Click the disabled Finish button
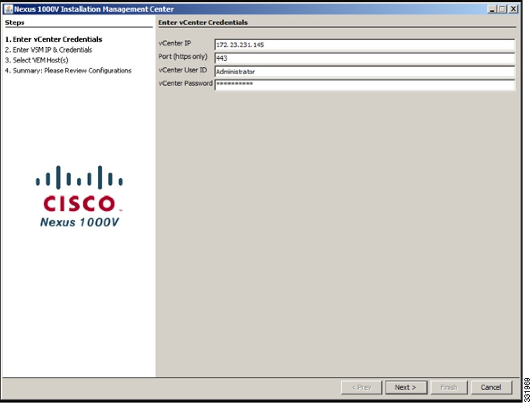 click(x=449, y=387)
